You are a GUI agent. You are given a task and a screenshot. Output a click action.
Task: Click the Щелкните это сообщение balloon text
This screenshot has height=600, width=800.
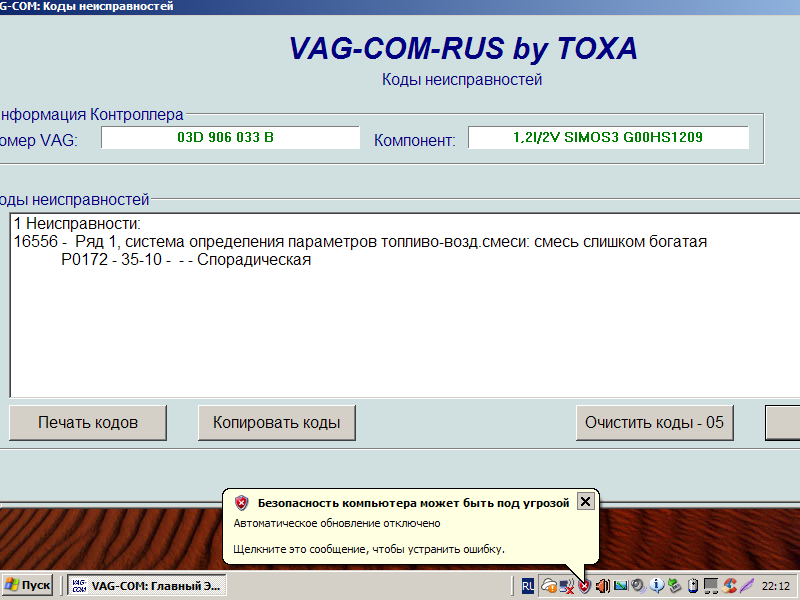(369, 549)
